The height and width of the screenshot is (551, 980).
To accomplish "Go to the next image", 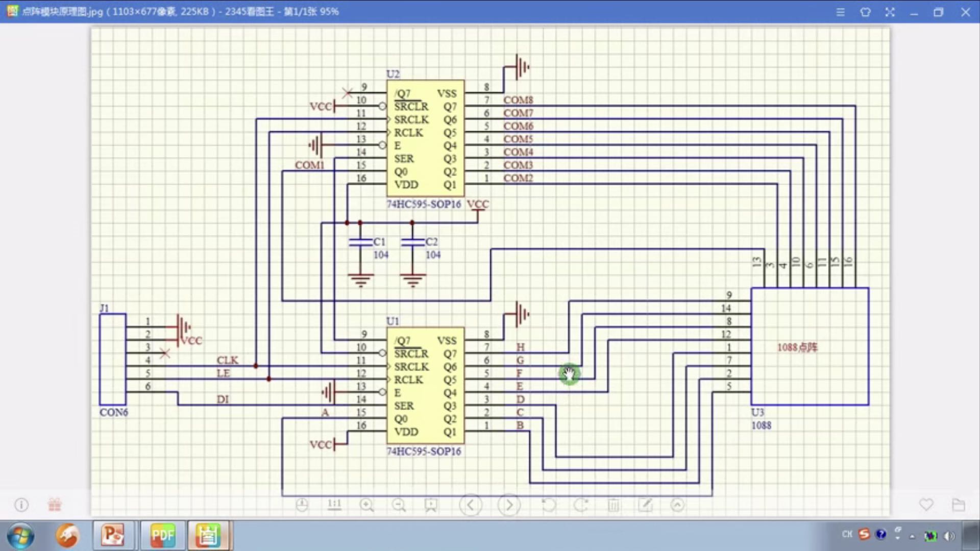I will click(x=509, y=505).
